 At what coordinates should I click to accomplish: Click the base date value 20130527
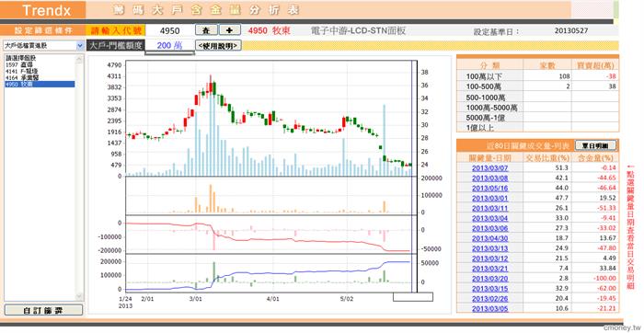571,30
